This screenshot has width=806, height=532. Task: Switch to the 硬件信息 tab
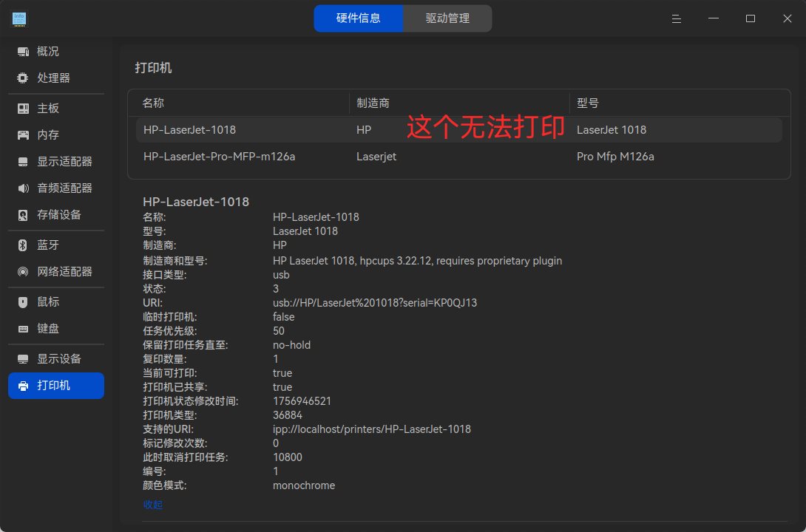359,18
